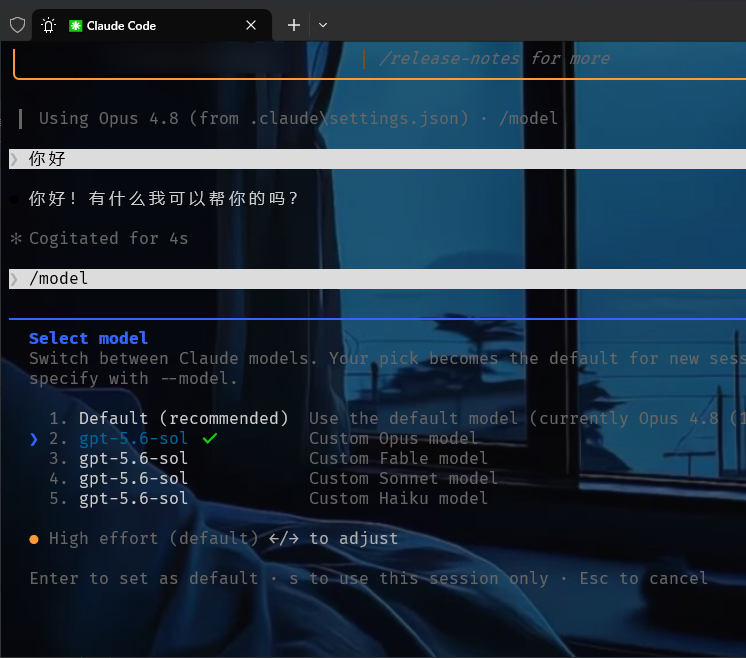Select option 3, the Custom Fable model
Screen dimensions: 746x658
[x=268, y=458]
